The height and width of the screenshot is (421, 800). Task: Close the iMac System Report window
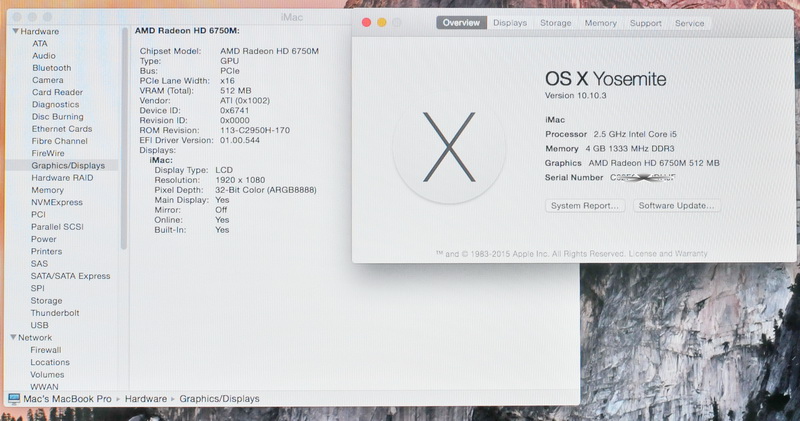(x=17, y=17)
